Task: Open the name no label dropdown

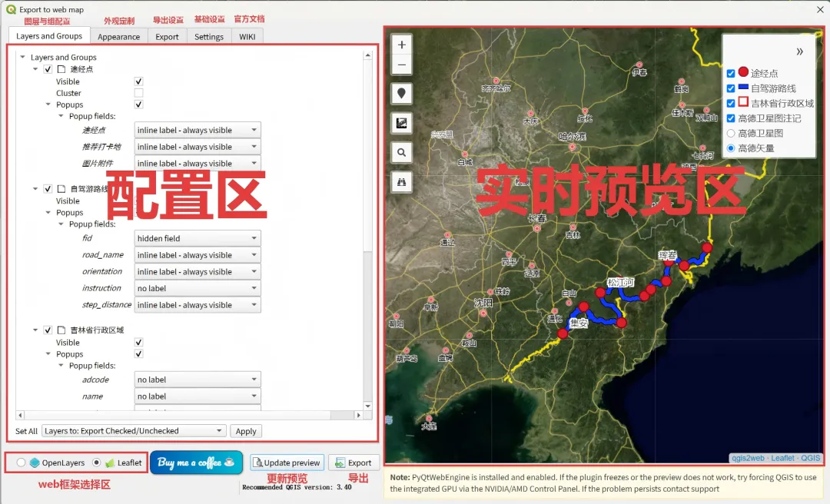Action: [x=198, y=396]
